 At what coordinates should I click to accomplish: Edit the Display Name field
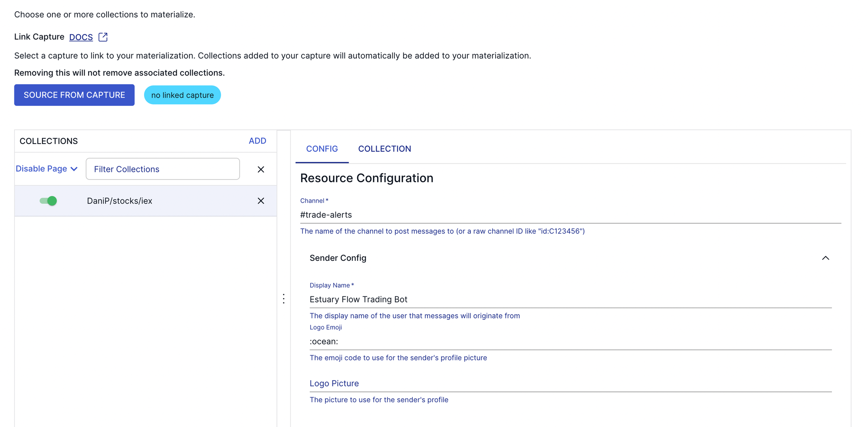(x=570, y=299)
